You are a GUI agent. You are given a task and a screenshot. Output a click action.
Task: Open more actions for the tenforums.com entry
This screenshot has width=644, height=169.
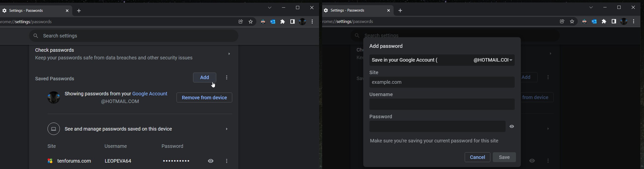pos(227,161)
